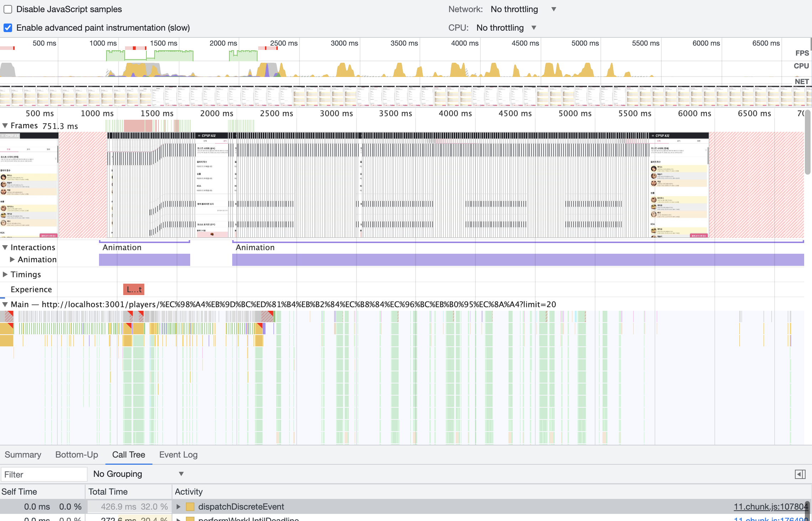Enable Disable JavaScript samples checkbox
This screenshot has height=521, width=812.
(x=8, y=9)
